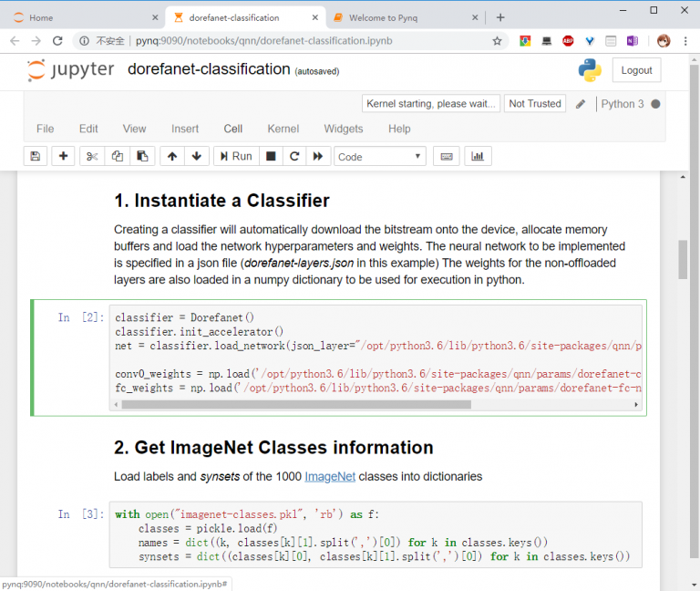The width and height of the screenshot is (700, 591).
Task: Open the Cell menu
Action: coord(233,129)
